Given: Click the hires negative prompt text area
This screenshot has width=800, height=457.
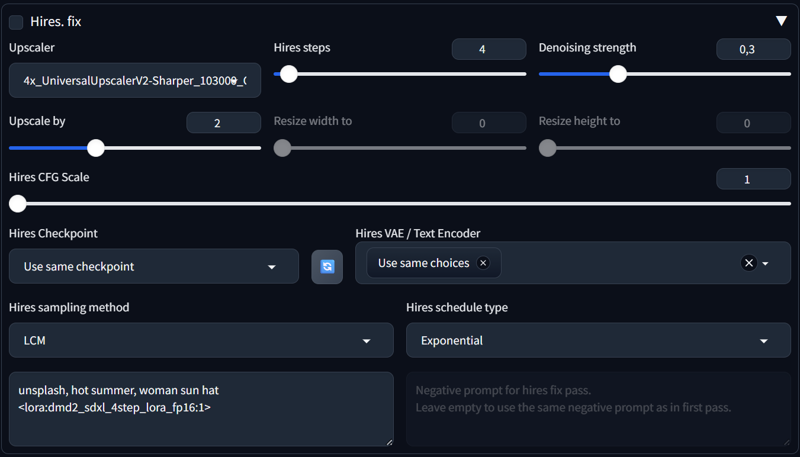Looking at the screenshot, I should pyautogui.click(x=598, y=409).
